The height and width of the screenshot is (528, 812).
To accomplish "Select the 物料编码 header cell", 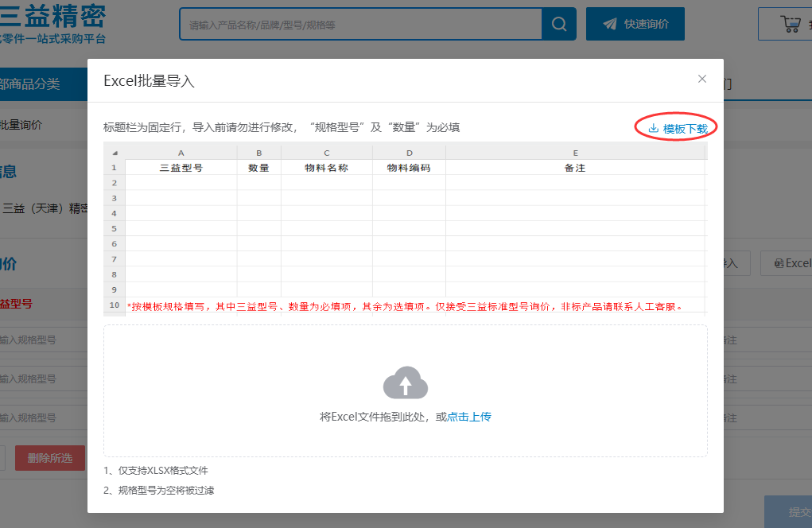I will pyautogui.click(x=409, y=168).
